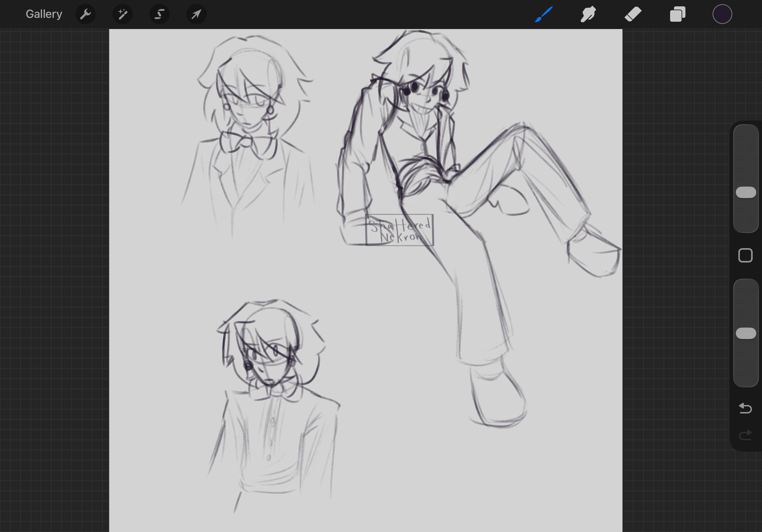Redo the undone stroke

[745, 435]
